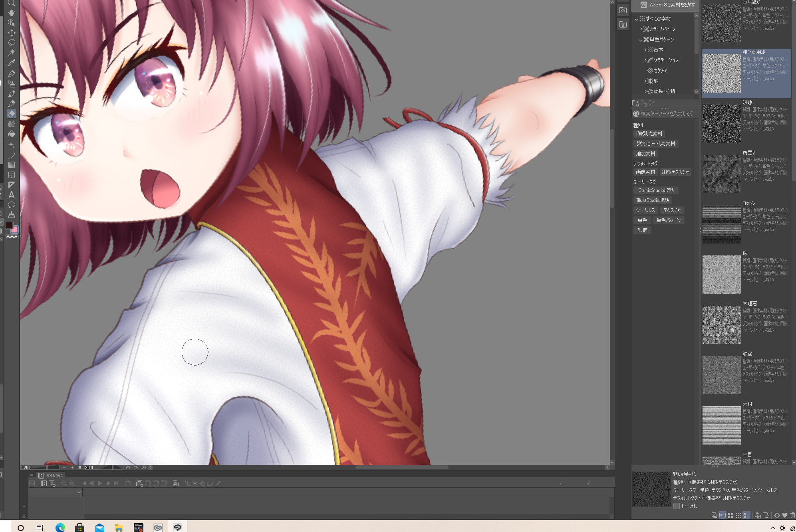Switch material list to detail view

click(746, 515)
